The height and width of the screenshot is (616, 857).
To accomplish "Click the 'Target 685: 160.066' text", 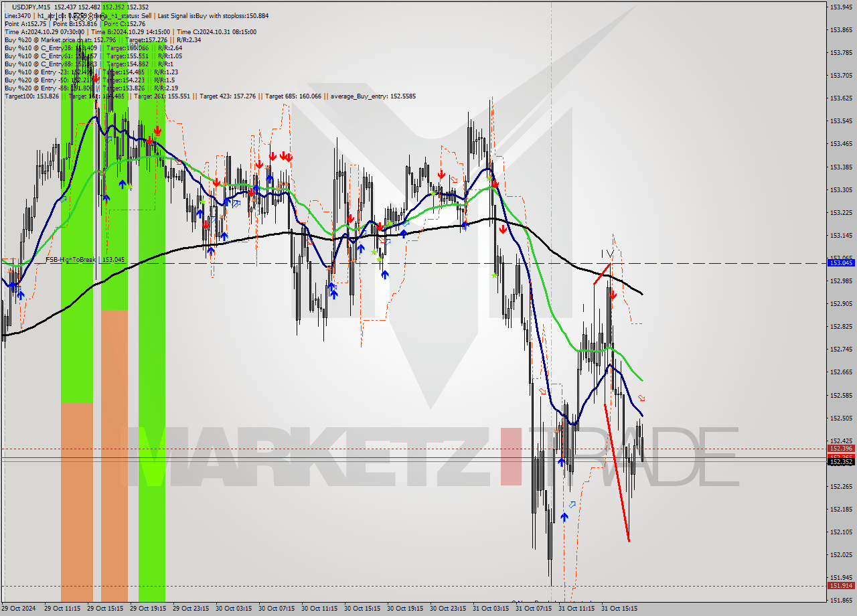I will [293, 96].
